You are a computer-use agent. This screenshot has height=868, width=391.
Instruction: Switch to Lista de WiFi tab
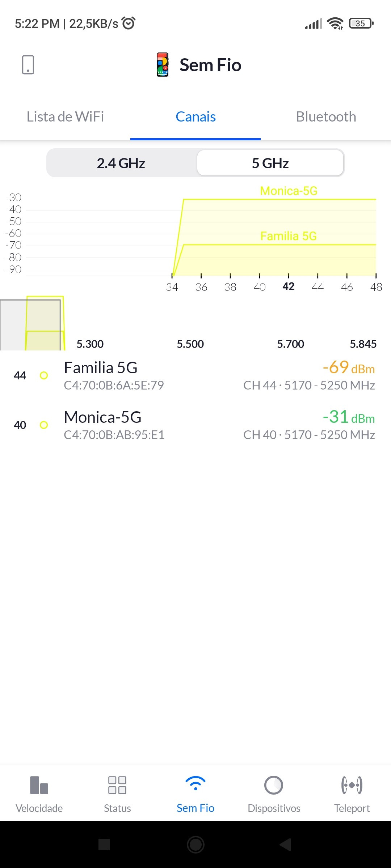tap(65, 117)
